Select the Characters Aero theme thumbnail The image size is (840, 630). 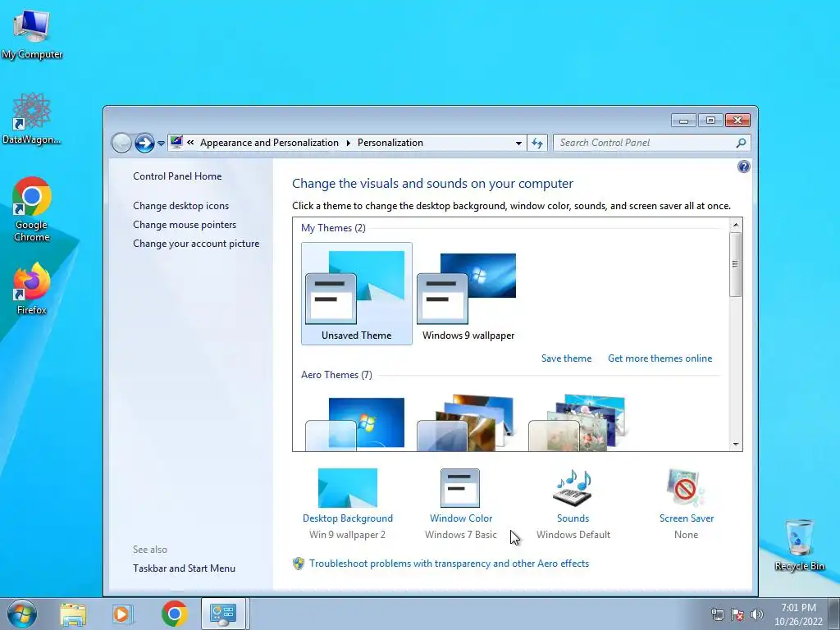click(x=578, y=423)
